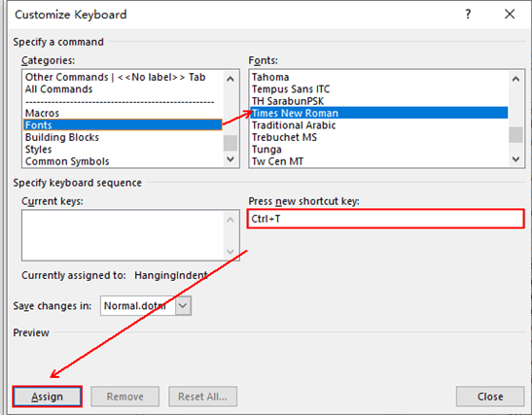Click the Categories list scrollbar thumb
This screenshot has height=415, width=532.
tap(231, 143)
